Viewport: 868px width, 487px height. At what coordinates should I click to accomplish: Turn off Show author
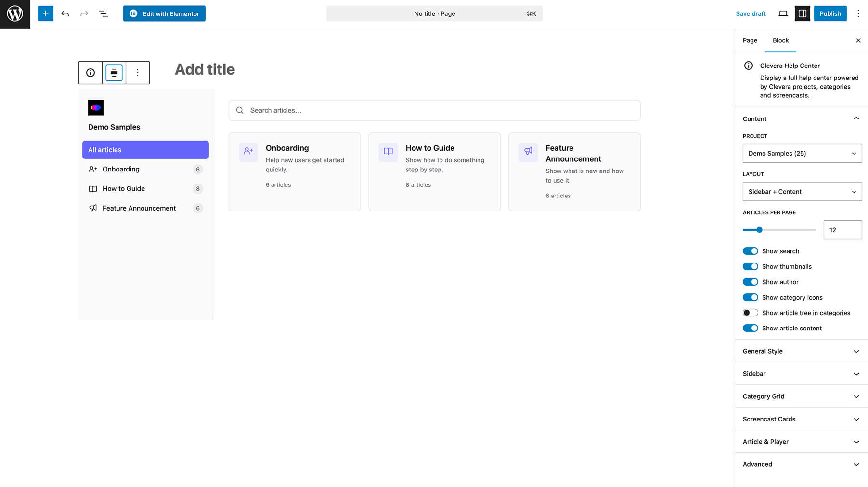(750, 282)
